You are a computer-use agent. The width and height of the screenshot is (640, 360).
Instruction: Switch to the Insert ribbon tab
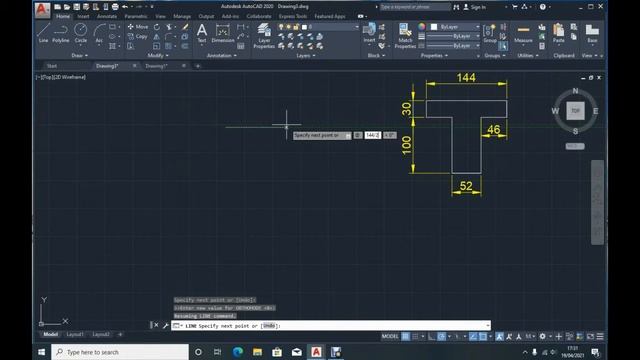coord(83,16)
